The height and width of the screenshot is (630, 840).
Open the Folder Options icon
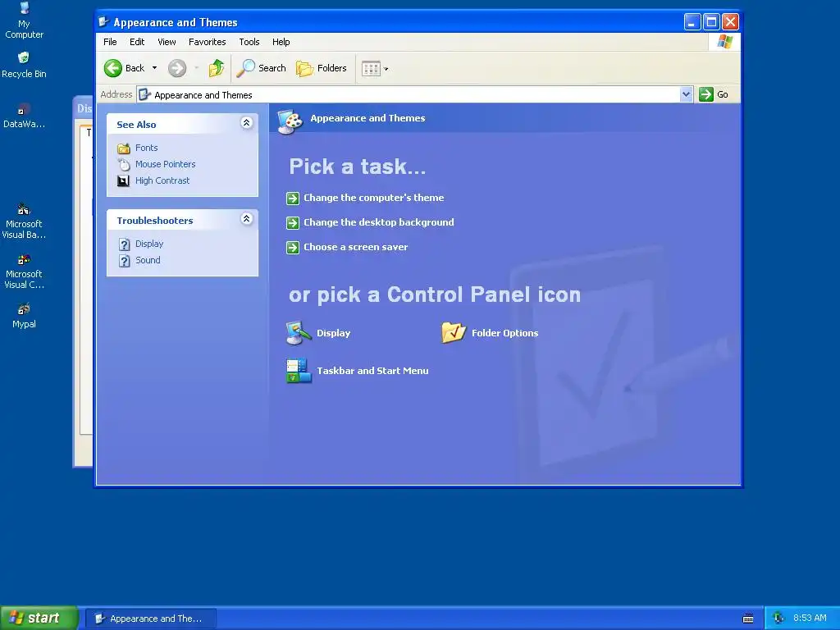coord(453,333)
